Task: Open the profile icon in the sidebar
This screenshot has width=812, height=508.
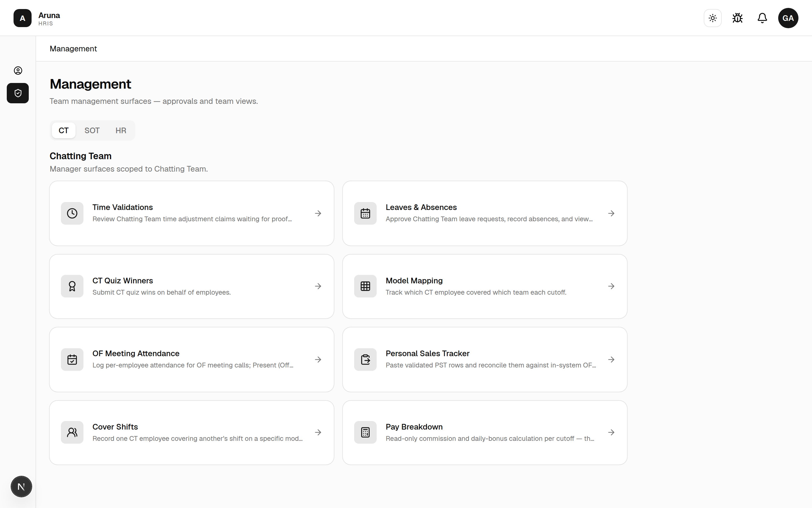Action: click(x=18, y=71)
